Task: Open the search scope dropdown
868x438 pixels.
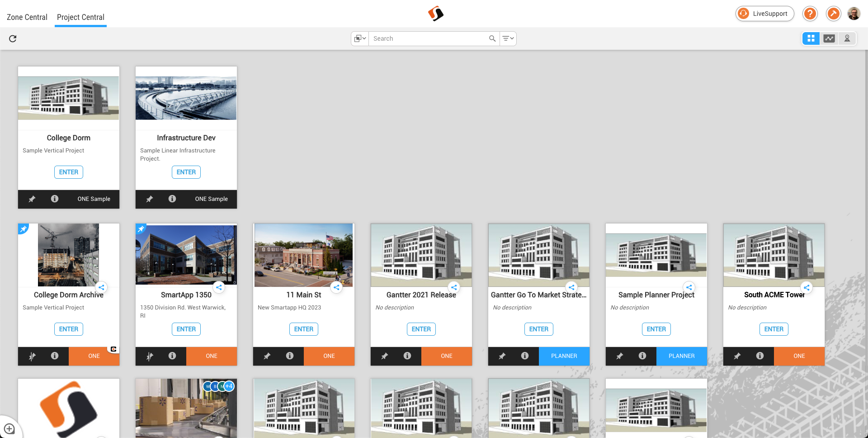Action: coord(360,38)
